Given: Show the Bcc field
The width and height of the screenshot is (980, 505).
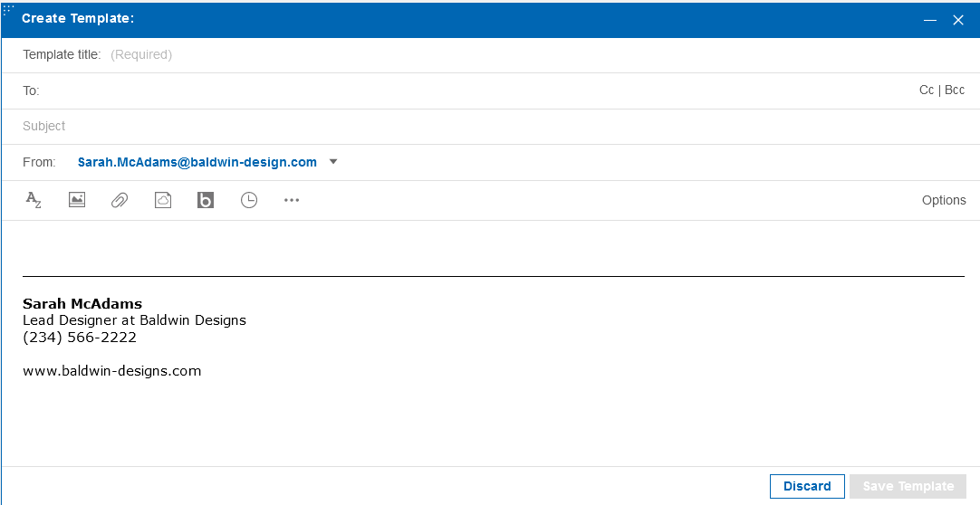Looking at the screenshot, I should [955, 90].
